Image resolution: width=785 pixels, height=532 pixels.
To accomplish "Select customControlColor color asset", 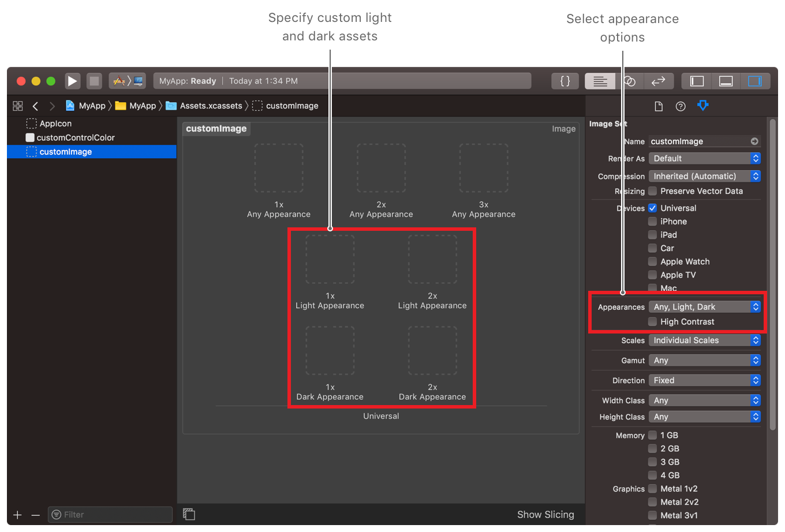I will coord(75,138).
